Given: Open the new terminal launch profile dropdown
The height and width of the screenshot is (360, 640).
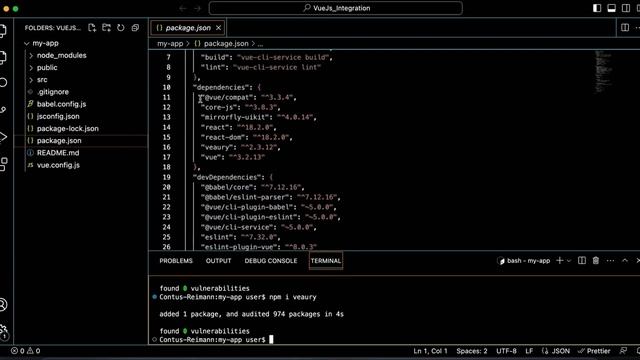Looking at the screenshot, I should [569, 261].
